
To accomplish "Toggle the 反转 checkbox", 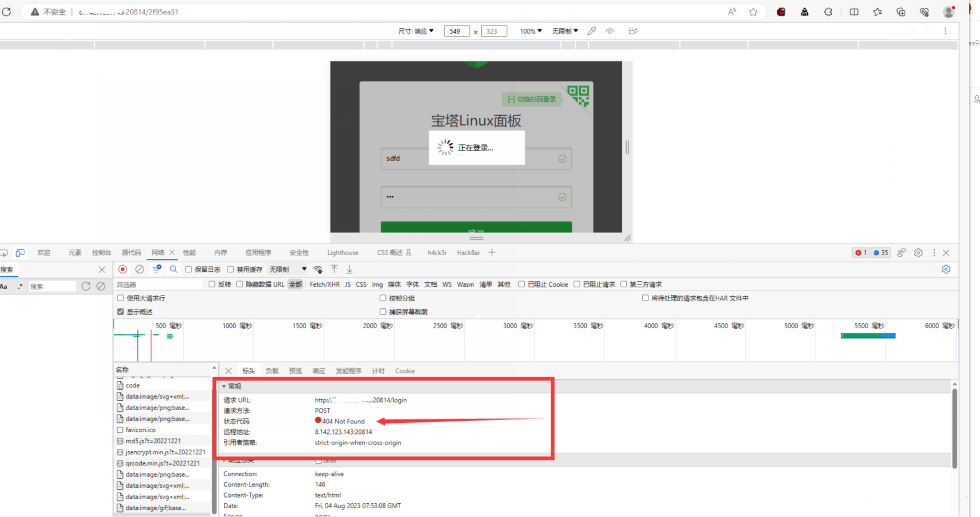I will coord(212,284).
